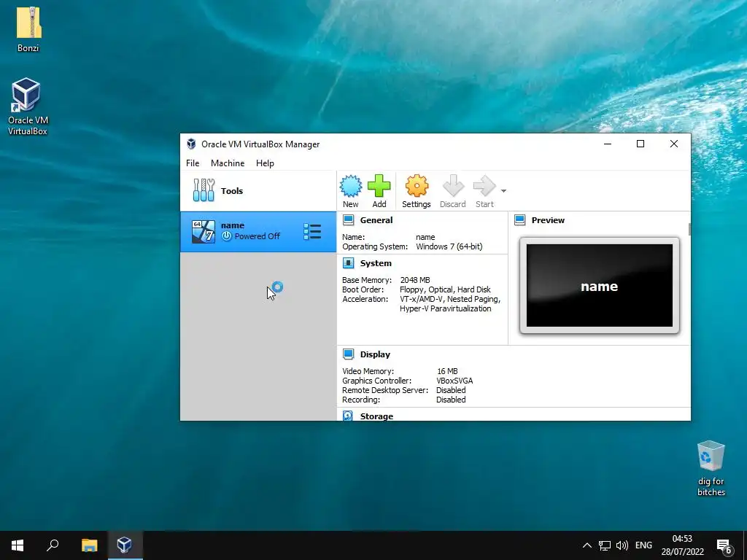The height and width of the screenshot is (560, 747).
Task: Open the Help menu
Action: (x=265, y=163)
